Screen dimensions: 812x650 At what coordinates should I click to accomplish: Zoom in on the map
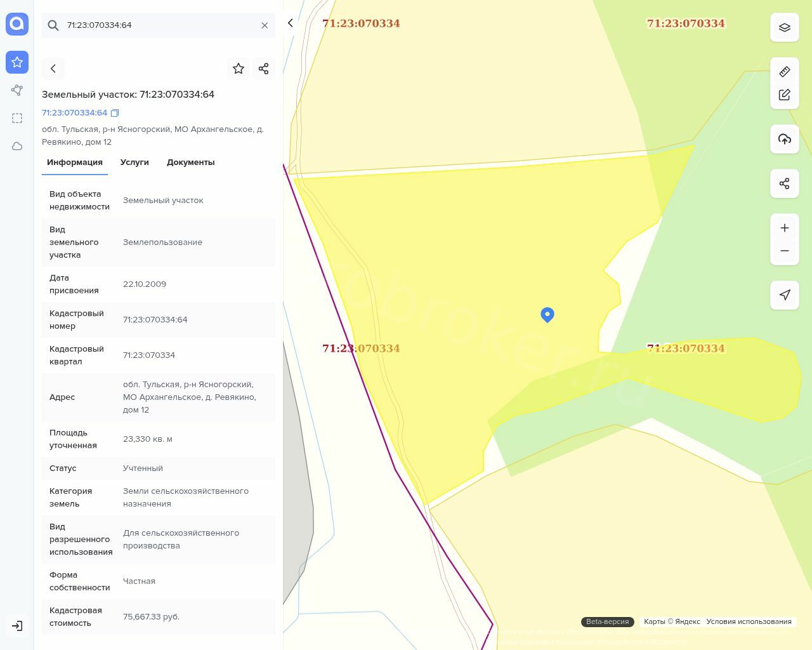(x=785, y=228)
